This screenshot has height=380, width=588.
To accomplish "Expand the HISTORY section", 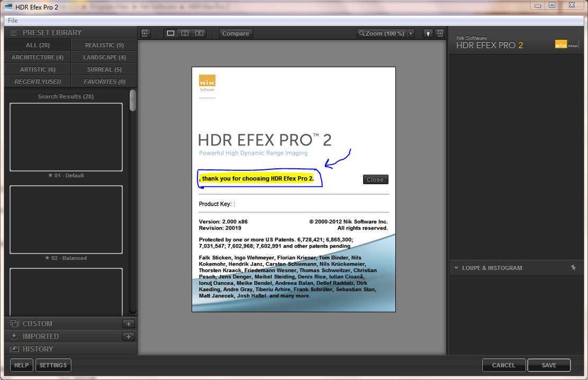I will pos(70,349).
